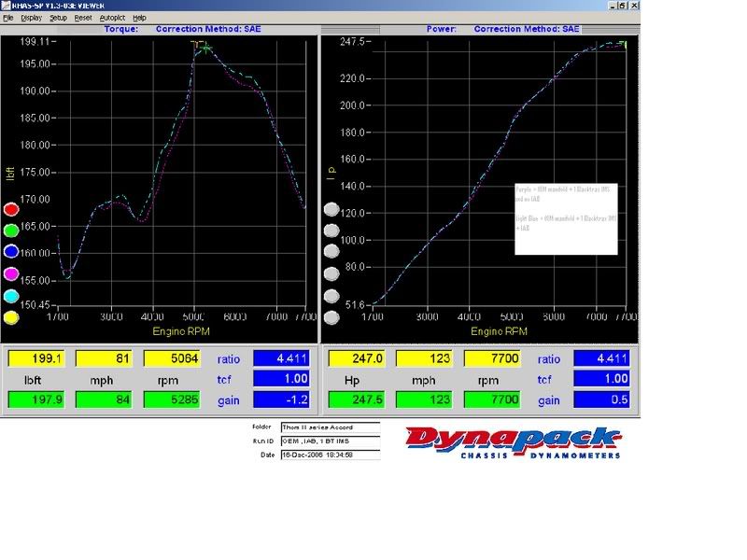Select the yellow 199.1 lbft value
Viewport: 747px width, 560px height.
36,358
